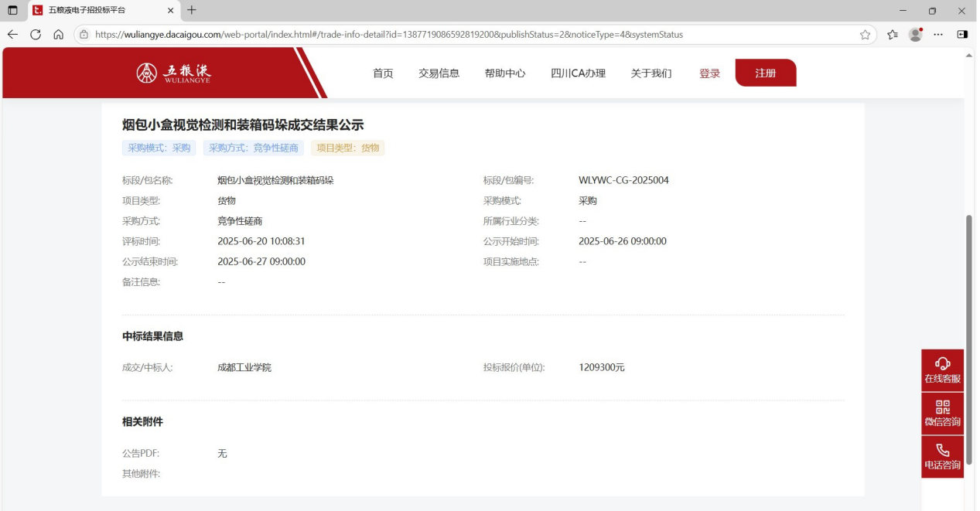Open 帮助中心 navigation item

click(505, 73)
